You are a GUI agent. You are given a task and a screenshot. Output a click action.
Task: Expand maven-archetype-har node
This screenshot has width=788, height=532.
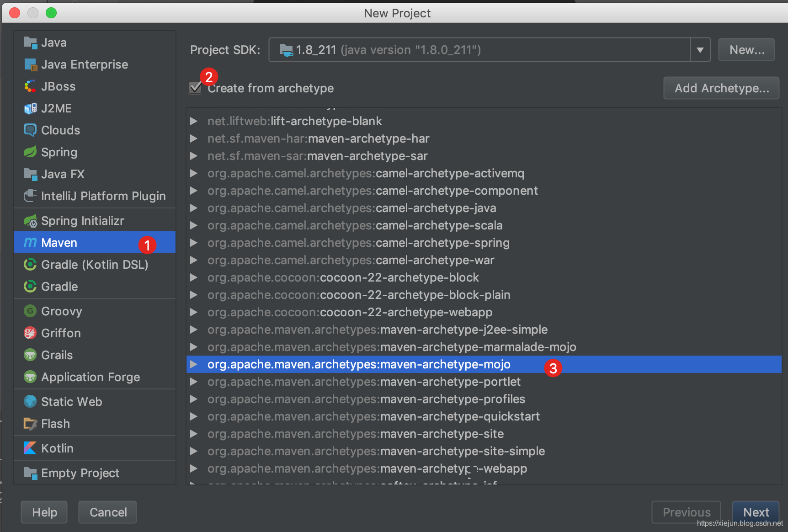pyautogui.click(x=194, y=138)
